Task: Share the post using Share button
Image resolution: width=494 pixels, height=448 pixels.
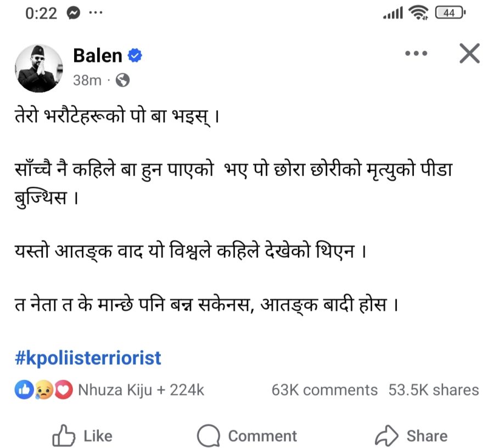Action: pyautogui.click(x=411, y=436)
